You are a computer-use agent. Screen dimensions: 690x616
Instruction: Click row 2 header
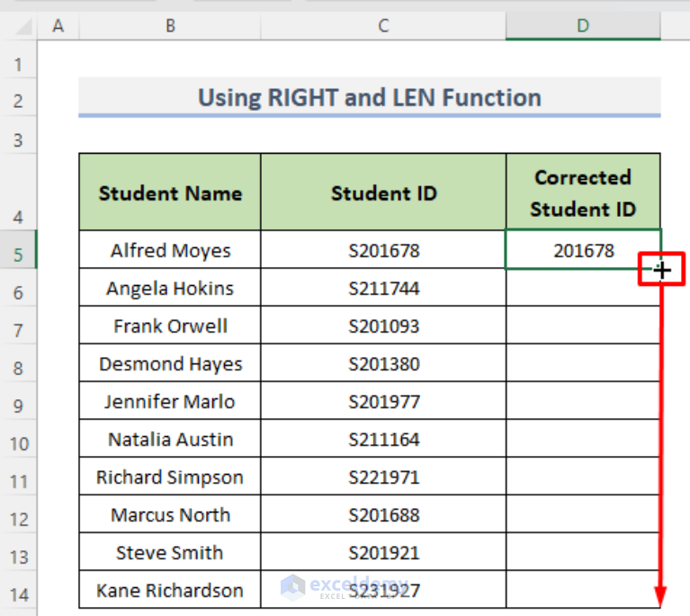click(x=18, y=98)
